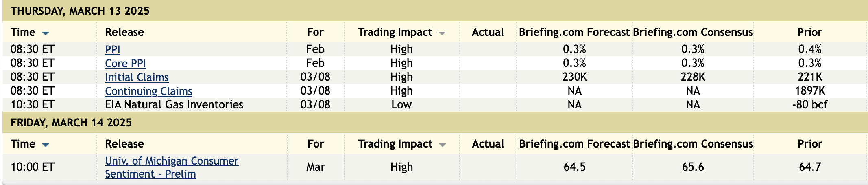The width and height of the screenshot is (868, 185).
Task: Click the EIA Natural Gas Inventories row
Action: (x=174, y=105)
